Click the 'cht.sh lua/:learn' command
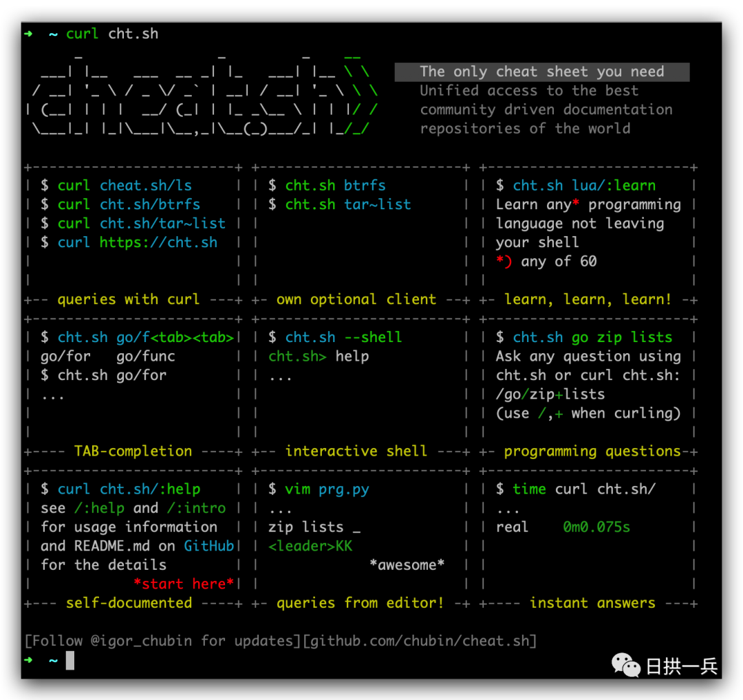Viewport: 743px width, 700px height. [x=584, y=186]
